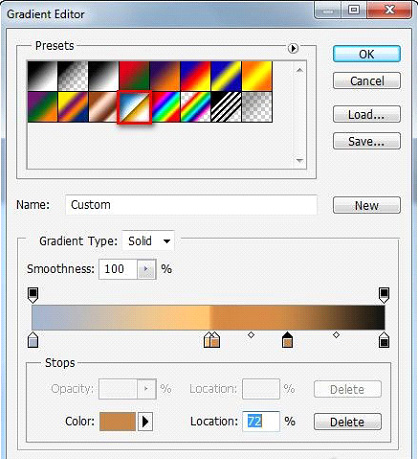The image size is (418, 459).
Task: Click the presets scrollbar up arrow
Action: pos(300,70)
